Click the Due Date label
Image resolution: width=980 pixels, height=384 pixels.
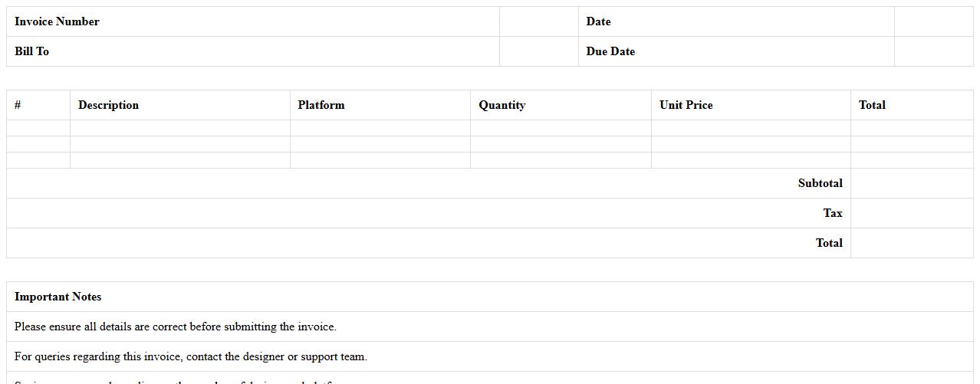(x=610, y=51)
